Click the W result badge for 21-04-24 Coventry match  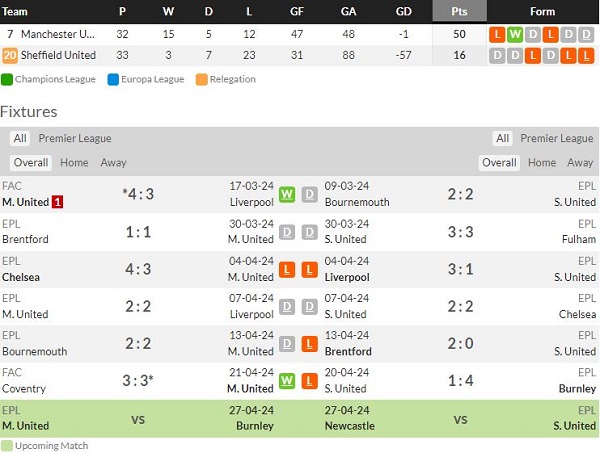pos(286,381)
